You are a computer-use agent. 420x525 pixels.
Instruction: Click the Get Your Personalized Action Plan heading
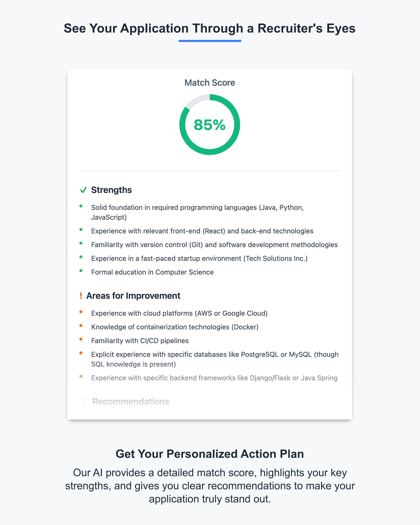[210, 454]
